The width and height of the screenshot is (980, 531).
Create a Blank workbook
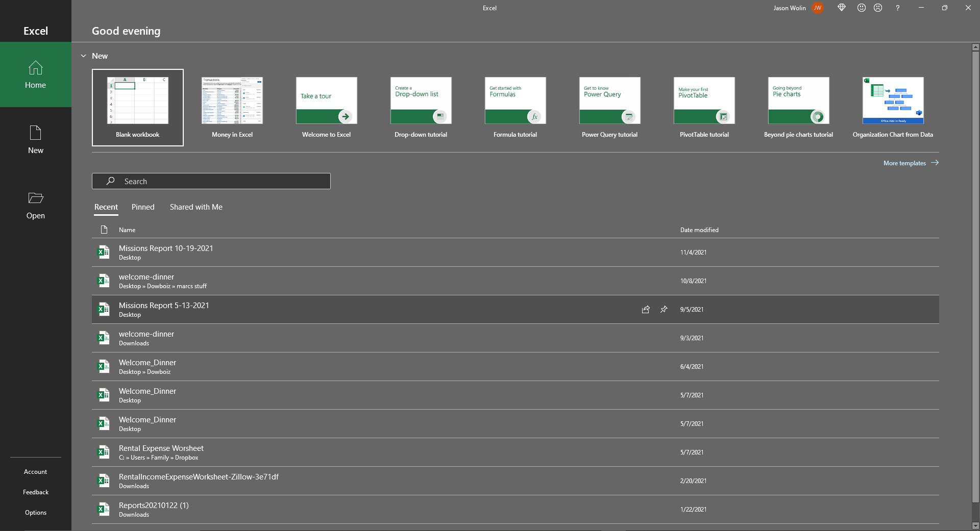(x=138, y=108)
